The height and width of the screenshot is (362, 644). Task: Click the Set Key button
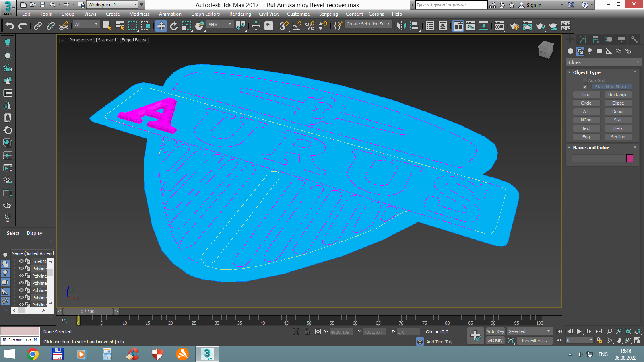(x=495, y=340)
